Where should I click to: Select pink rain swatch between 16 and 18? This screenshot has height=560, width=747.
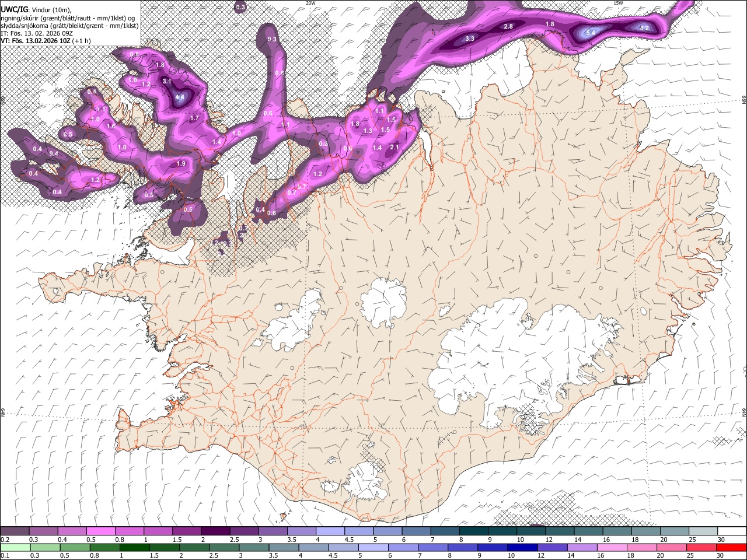(x=611, y=548)
